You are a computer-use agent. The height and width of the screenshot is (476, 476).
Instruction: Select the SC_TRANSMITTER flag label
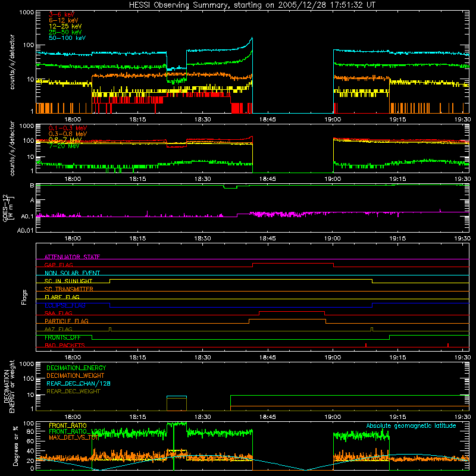[x=69, y=289]
